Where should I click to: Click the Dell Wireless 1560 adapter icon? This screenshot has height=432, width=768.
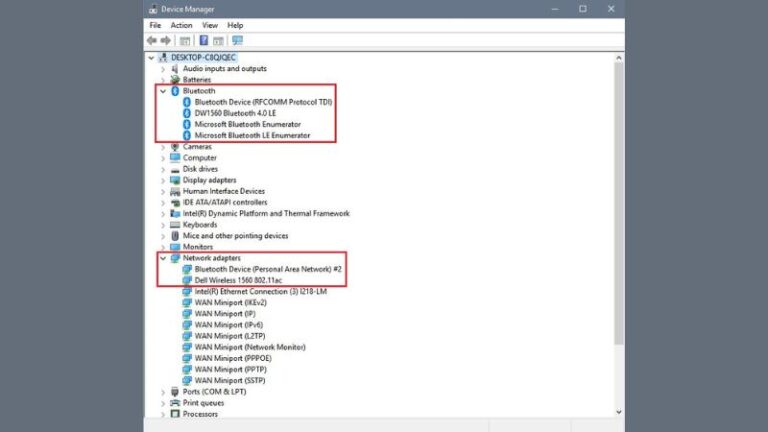click(187, 281)
